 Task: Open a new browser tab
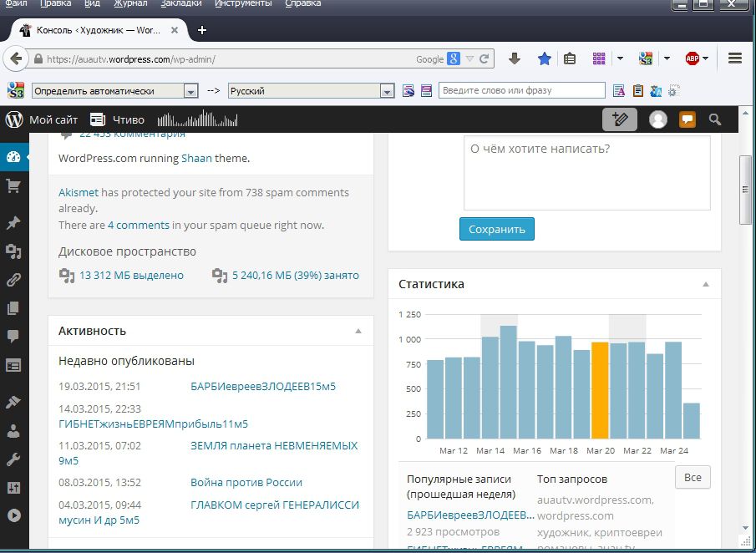pos(202,30)
